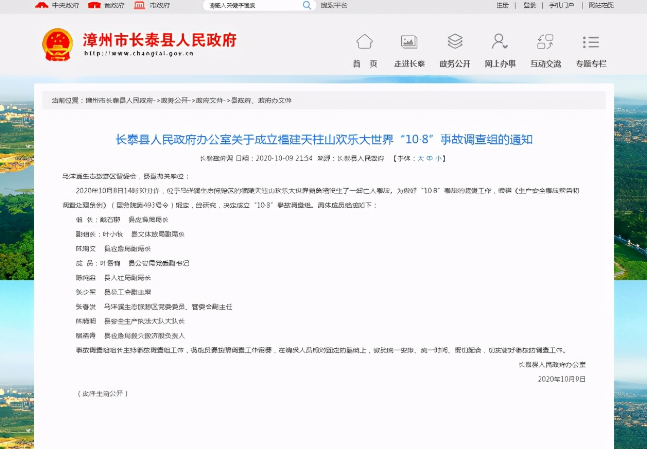Click the source text 长泰县人民政府 beside 来源
647x449 pixels.
[x=361, y=158]
